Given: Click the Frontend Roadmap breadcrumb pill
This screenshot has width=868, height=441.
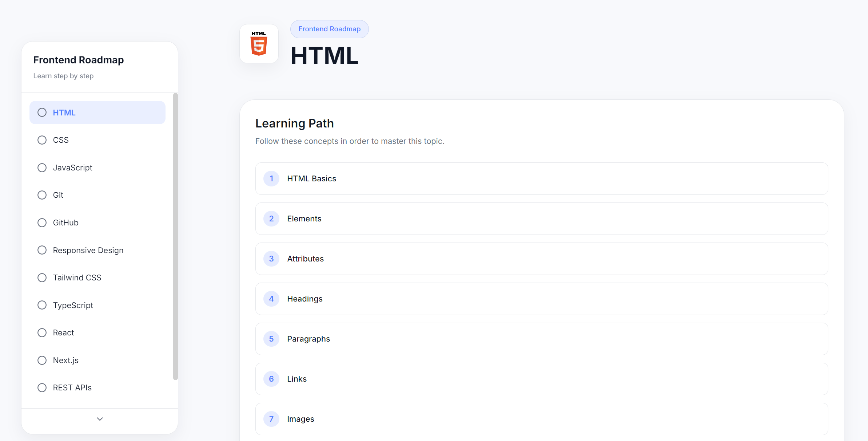Looking at the screenshot, I should tap(330, 29).
